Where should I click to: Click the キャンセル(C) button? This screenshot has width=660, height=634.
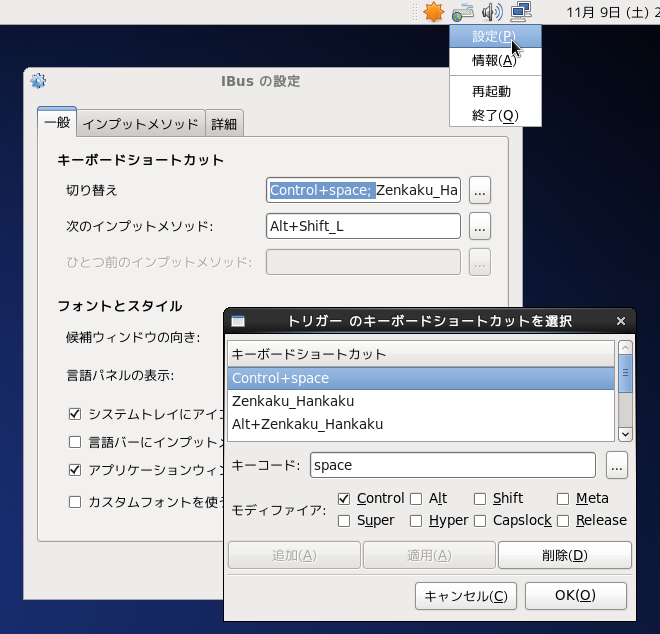tap(466, 596)
